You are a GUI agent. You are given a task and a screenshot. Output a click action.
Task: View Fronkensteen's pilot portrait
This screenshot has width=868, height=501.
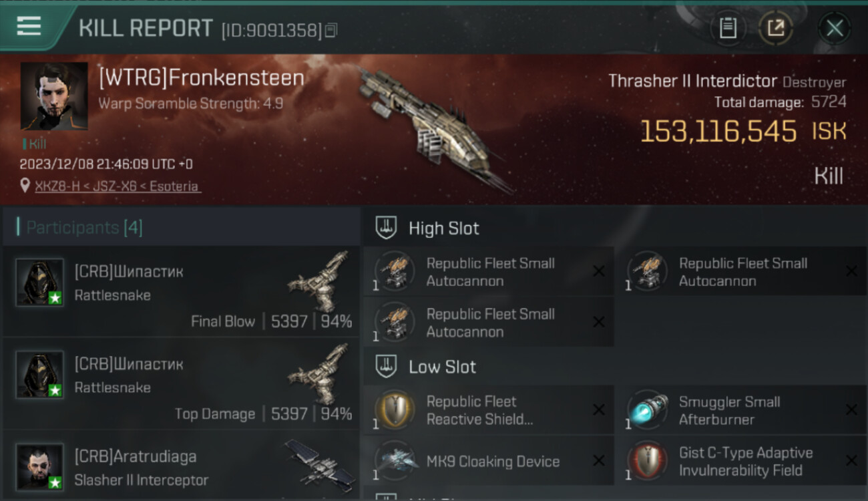(54, 96)
